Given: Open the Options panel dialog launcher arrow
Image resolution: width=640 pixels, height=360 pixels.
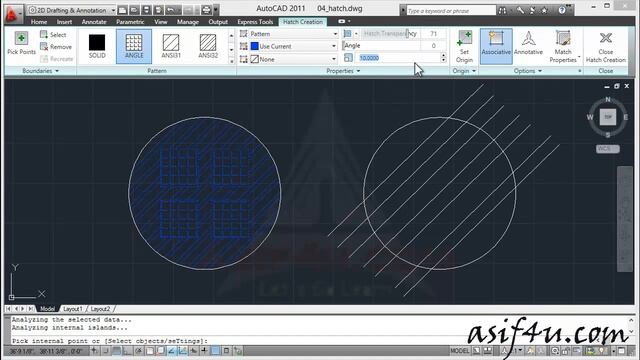Looking at the screenshot, I should [580, 71].
